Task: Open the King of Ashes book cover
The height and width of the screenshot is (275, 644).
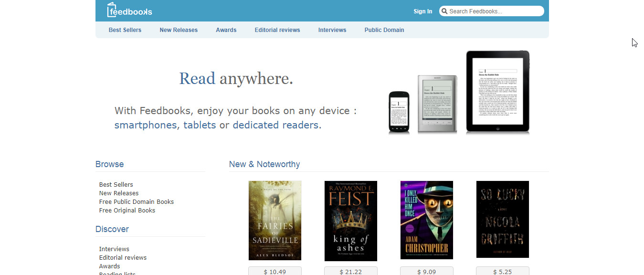Action: tap(351, 221)
